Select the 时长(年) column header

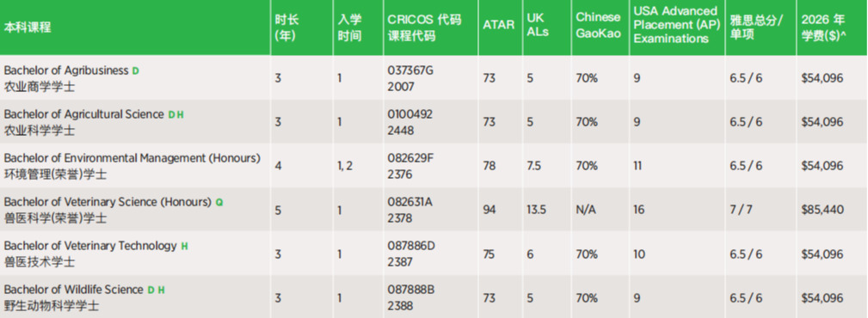point(286,28)
